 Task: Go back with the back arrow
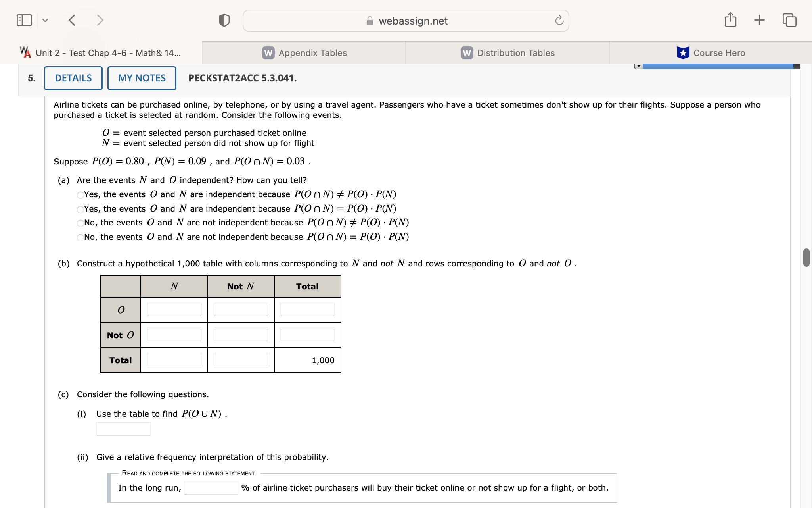pyautogui.click(x=72, y=20)
